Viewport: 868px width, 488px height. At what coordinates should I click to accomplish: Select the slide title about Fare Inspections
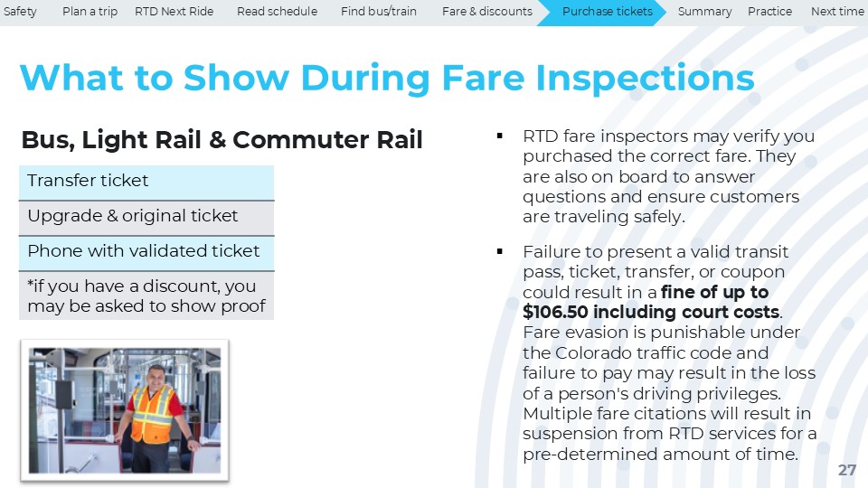pos(387,79)
